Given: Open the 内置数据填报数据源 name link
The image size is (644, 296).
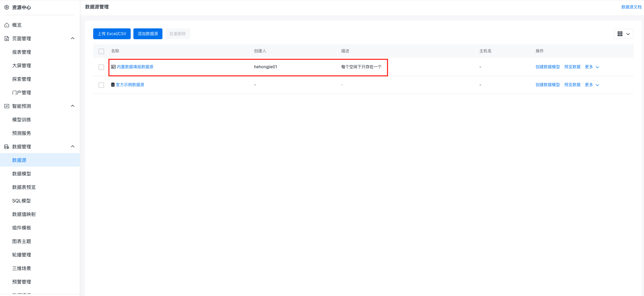Looking at the screenshot, I should [x=135, y=67].
